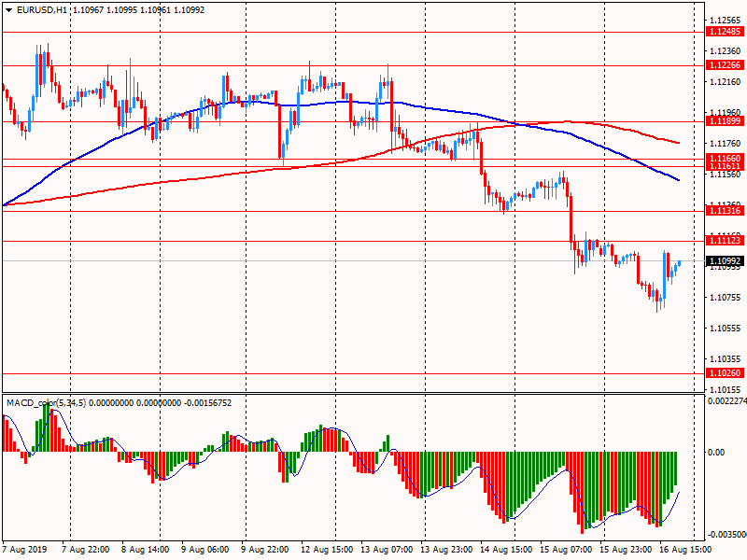This screenshot has height=560, width=747.
Task: Select the 1.12266 red price level label
Action: 725,64
